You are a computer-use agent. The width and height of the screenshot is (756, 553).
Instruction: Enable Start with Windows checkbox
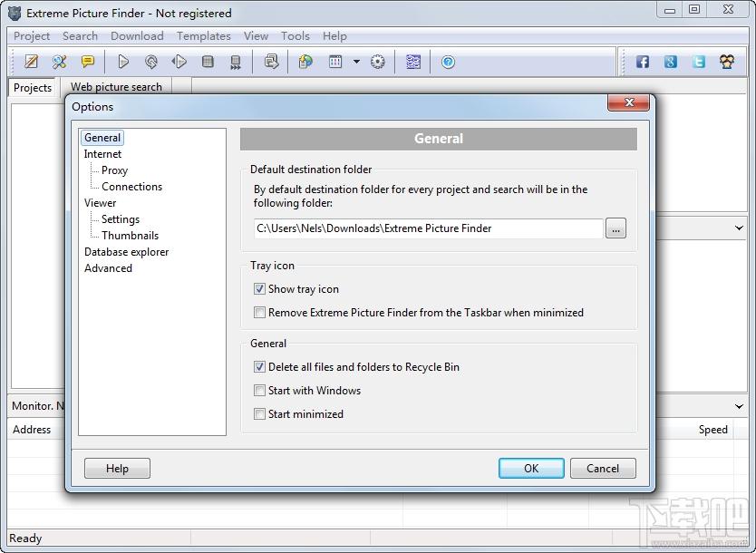pos(259,391)
